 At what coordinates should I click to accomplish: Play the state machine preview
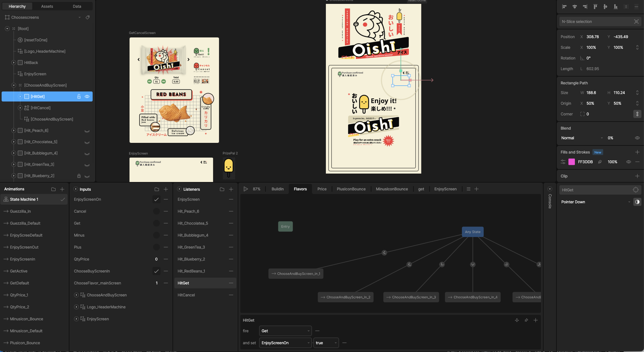245,189
